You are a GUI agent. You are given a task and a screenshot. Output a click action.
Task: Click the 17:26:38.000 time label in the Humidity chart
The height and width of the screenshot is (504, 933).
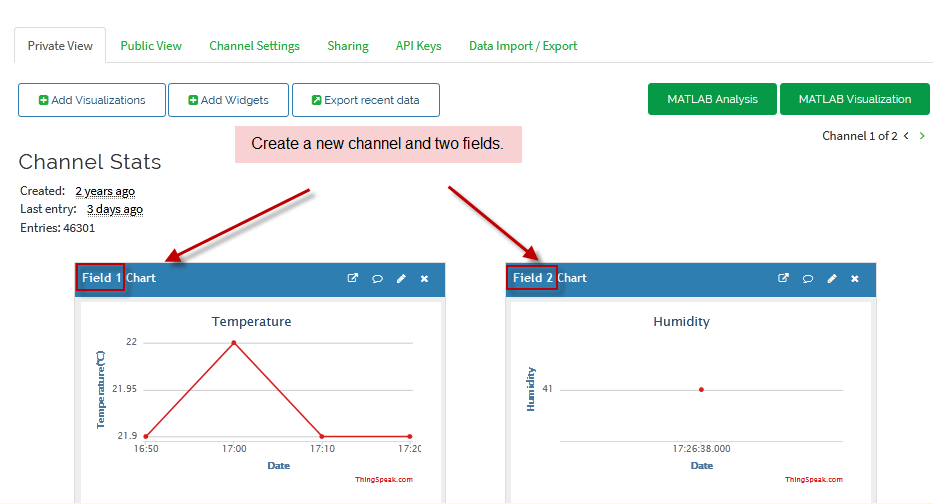click(x=702, y=449)
